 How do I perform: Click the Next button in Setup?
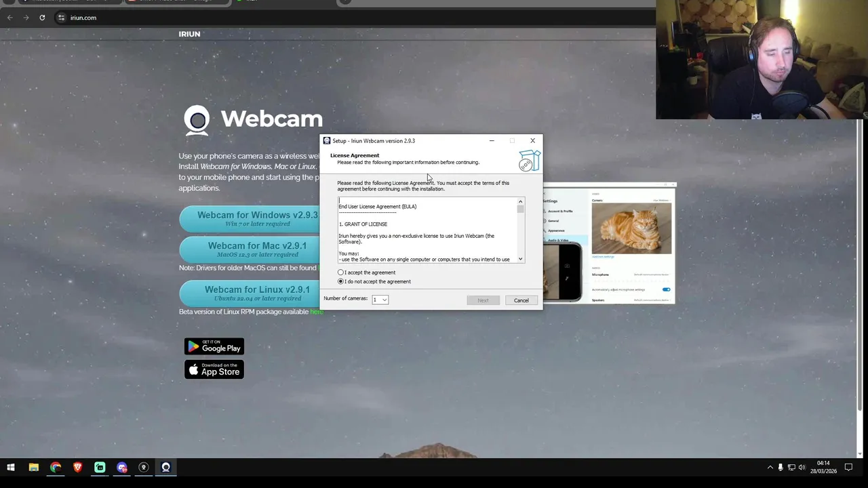coord(483,300)
